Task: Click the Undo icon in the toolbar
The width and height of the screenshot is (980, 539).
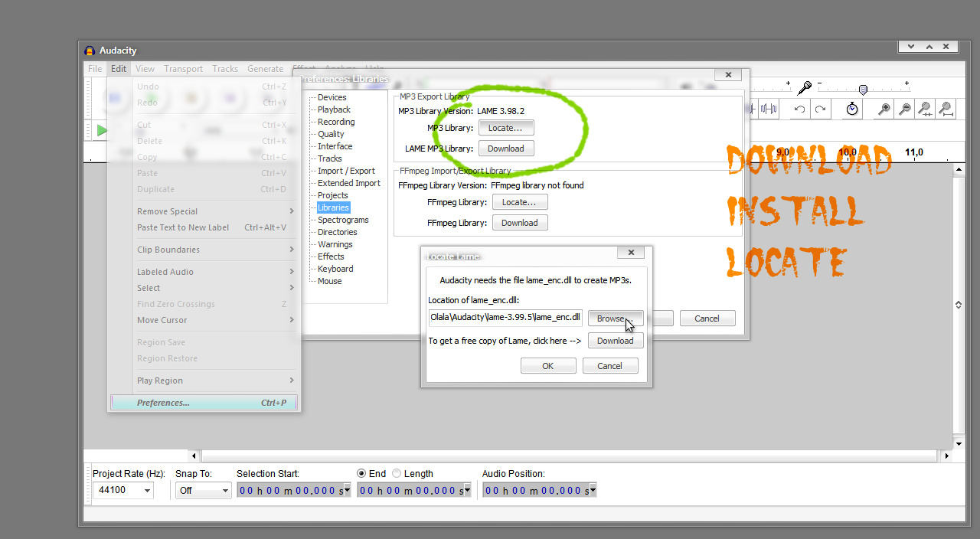Action: [x=799, y=109]
